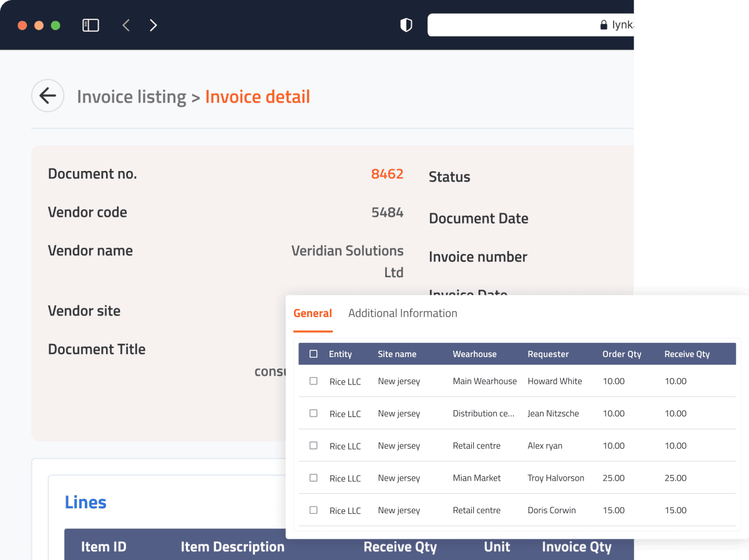Click requester Doris Corwin

[552, 510]
